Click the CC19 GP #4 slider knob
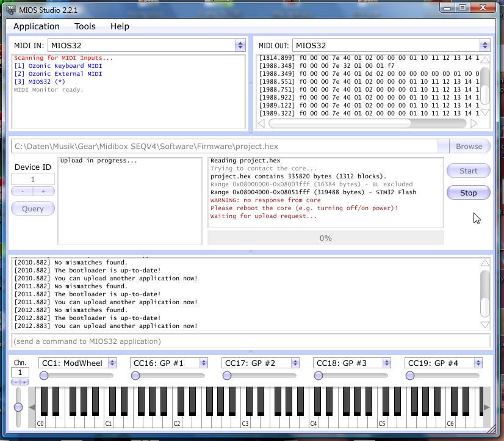Viewport: 504px width, 441px height. coord(410,376)
